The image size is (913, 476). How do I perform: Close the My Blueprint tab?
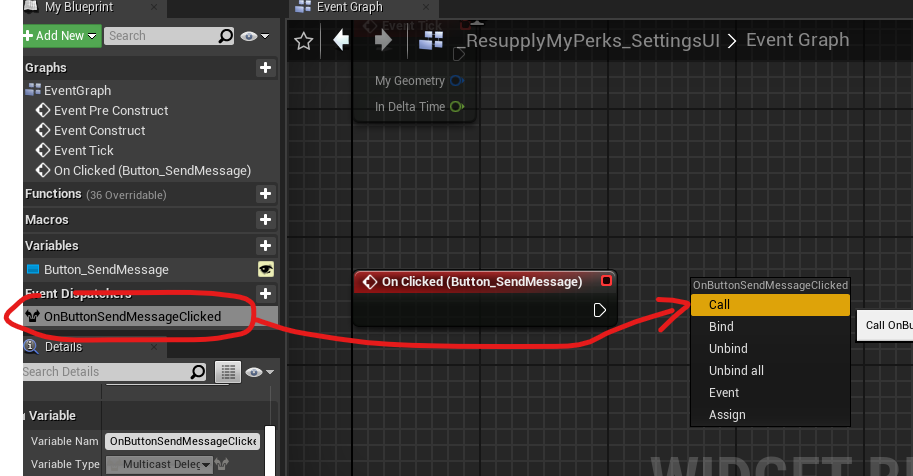(154, 7)
